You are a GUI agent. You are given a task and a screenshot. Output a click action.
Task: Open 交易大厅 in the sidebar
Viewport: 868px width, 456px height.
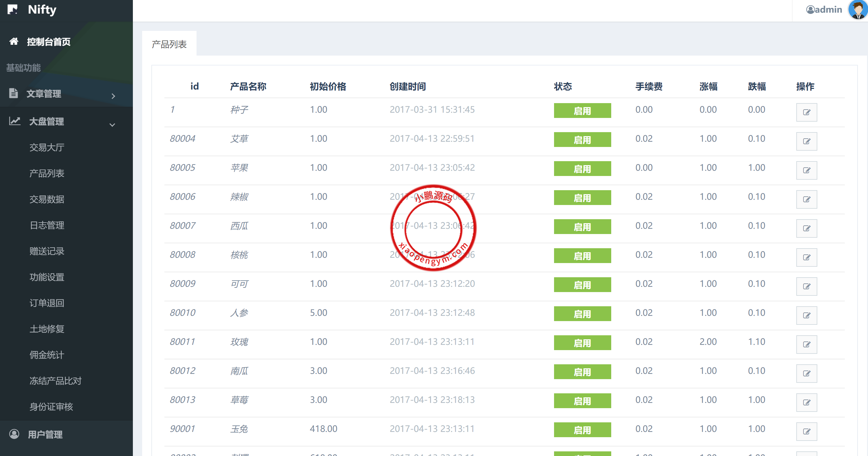[47, 147]
